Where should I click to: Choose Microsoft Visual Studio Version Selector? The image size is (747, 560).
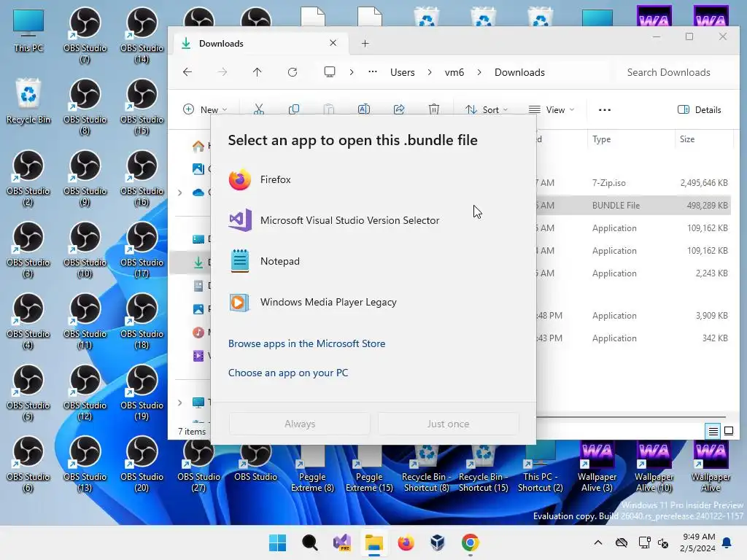[373, 220]
